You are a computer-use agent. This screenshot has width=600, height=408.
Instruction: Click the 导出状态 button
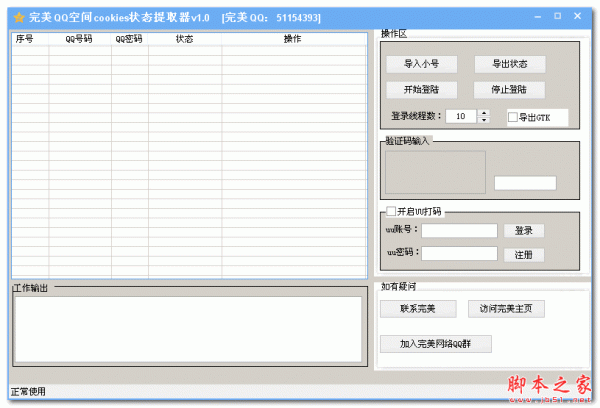[x=510, y=64]
